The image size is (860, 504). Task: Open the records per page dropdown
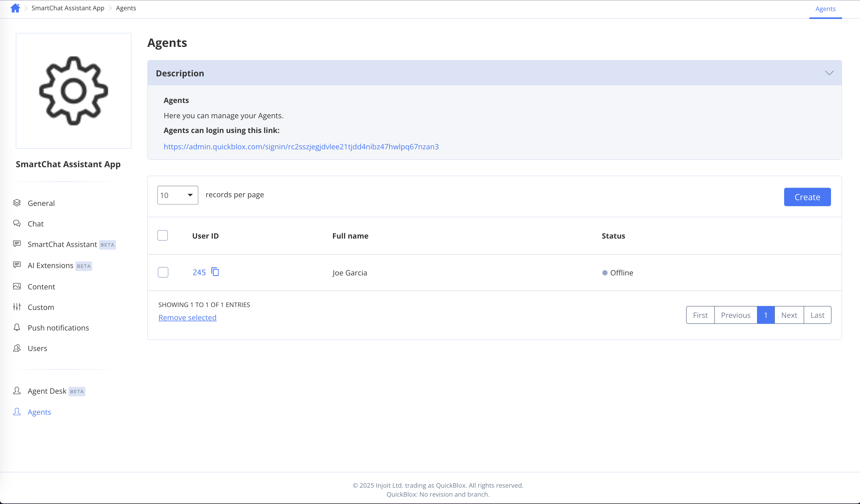178,195
